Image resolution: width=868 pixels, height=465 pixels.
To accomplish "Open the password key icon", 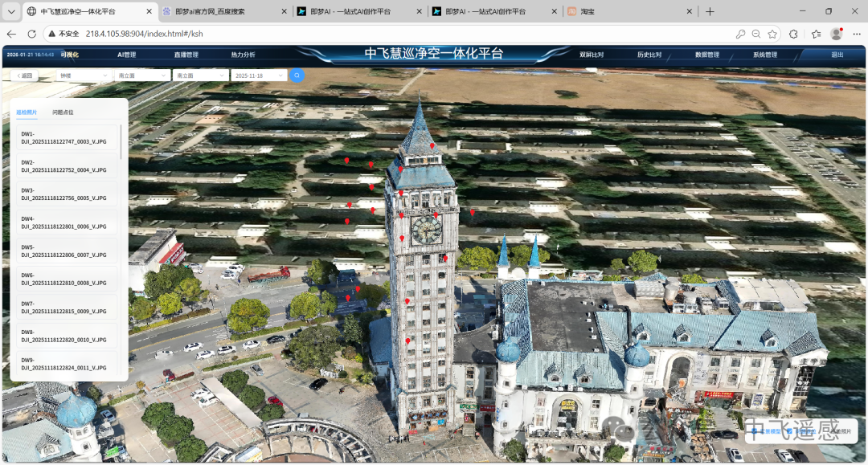I will click(x=740, y=34).
